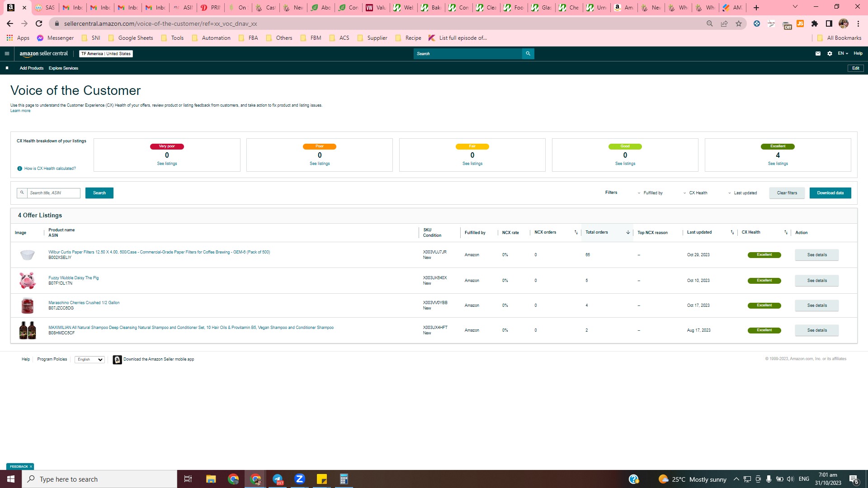868x488 pixels.
Task: Open the Windows Start menu
Action: tap(11, 479)
